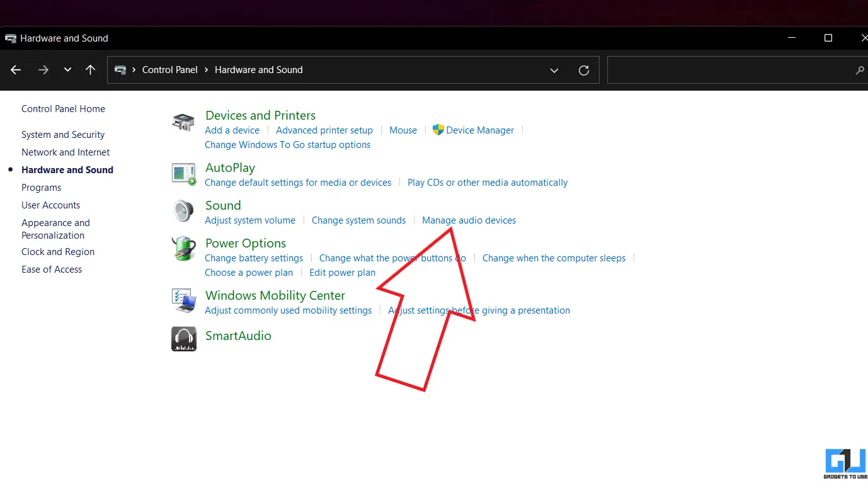Viewport: 868px width, 488px height.
Task: Expand the chevron before Control Panel breadcrumb
Action: (x=134, y=70)
